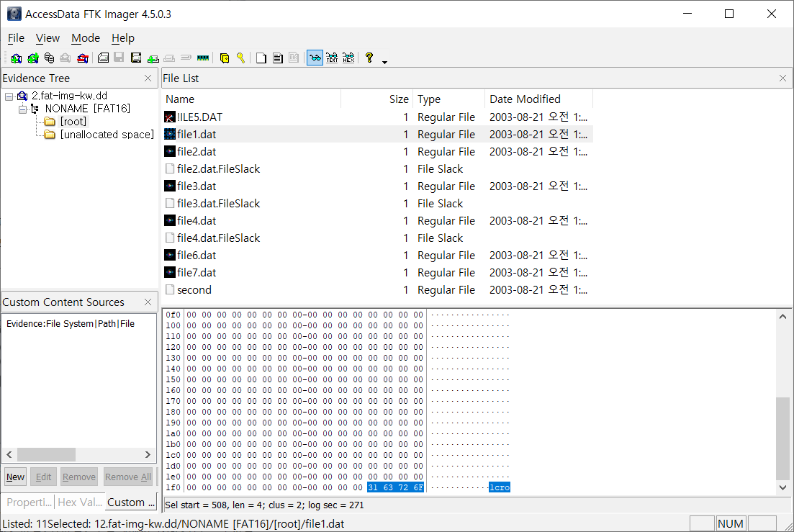Open the Help menu
The image size is (794, 532).
click(123, 38)
